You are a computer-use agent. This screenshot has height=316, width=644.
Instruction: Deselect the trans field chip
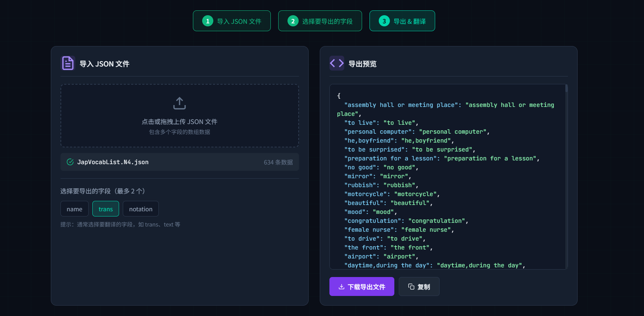[x=106, y=209]
